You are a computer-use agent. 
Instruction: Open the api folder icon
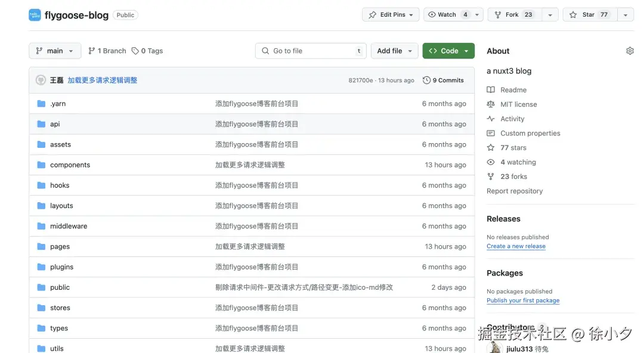click(x=41, y=124)
